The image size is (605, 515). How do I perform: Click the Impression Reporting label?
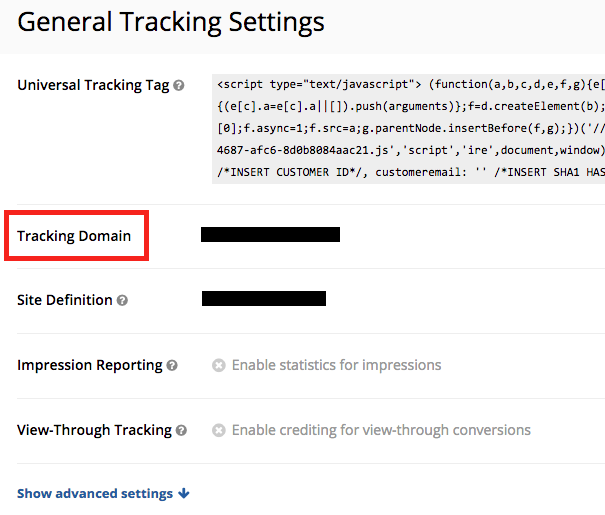pyautogui.click(x=90, y=365)
